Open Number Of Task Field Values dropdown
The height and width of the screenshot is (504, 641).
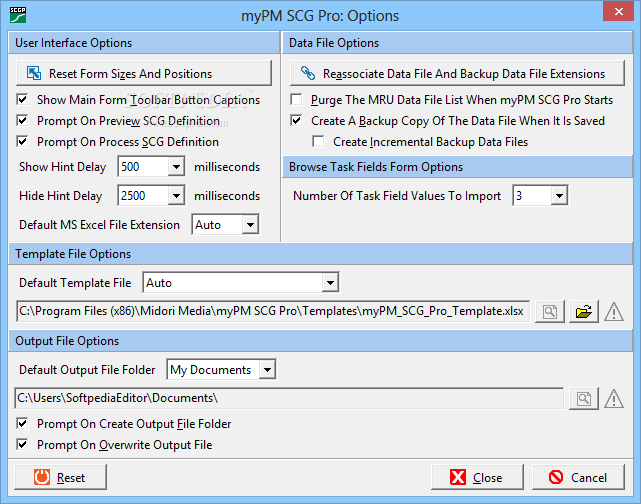559,195
